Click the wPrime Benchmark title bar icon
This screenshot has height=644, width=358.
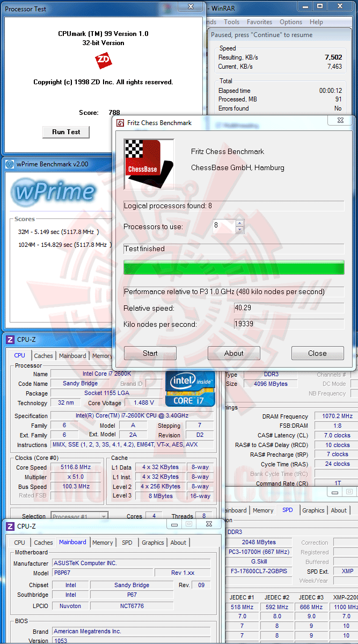pos(10,164)
